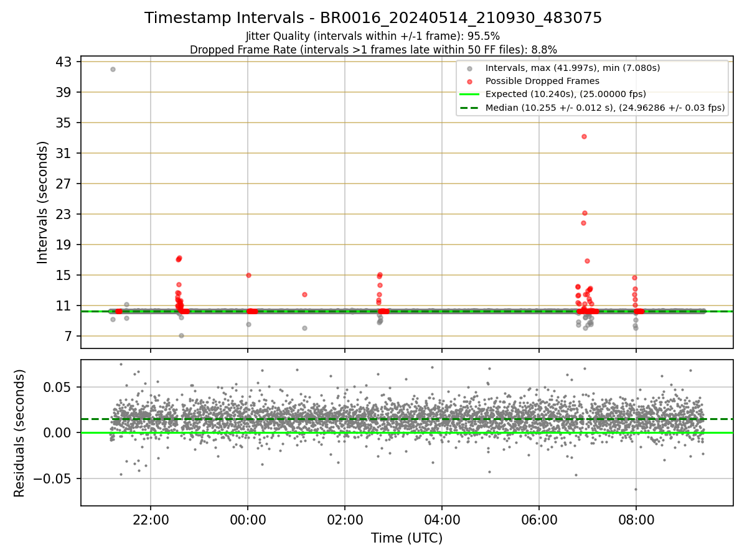Click the 04:00 x-axis tick label
This screenshot has width=747, height=560.
[x=442, y=520]
